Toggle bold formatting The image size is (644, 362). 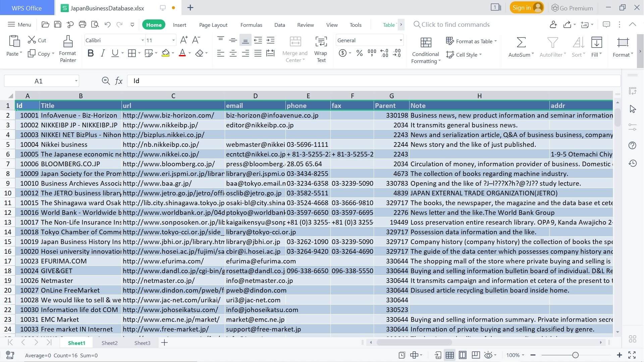tap(90, 53)
